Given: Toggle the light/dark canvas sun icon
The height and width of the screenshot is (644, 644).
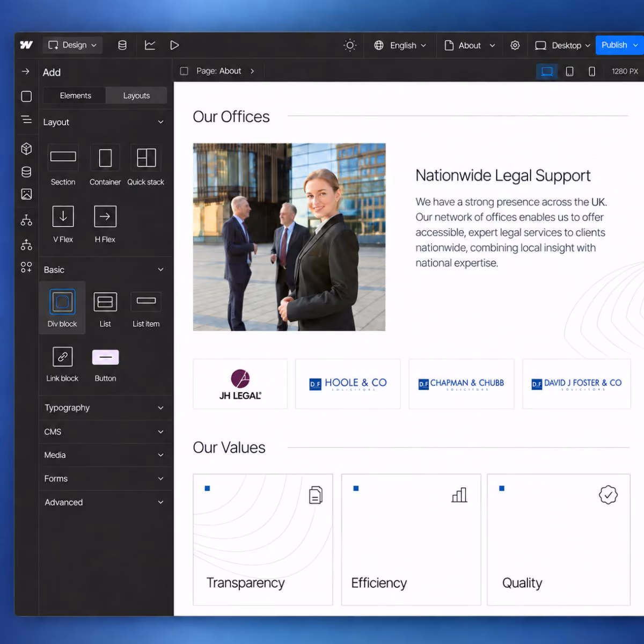Looking at the screenshot, I should 350,45.
